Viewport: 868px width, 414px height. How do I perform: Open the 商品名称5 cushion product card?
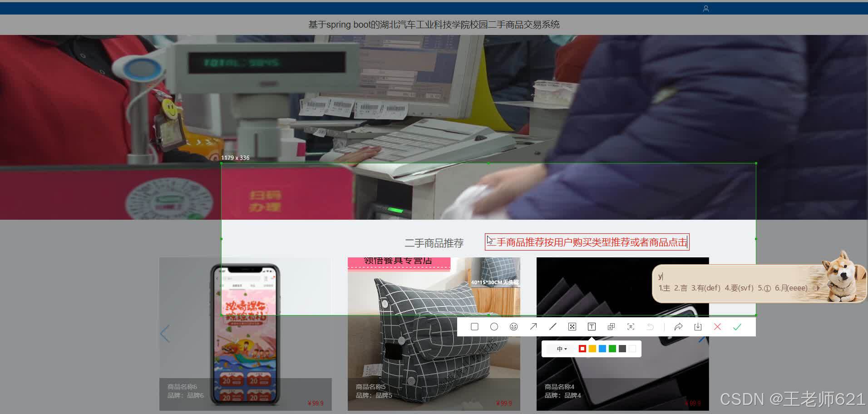coord(434,334)
